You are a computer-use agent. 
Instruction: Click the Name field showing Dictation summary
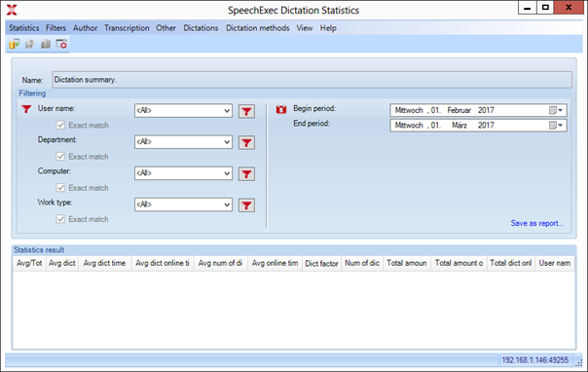click(x=312, y=80)
